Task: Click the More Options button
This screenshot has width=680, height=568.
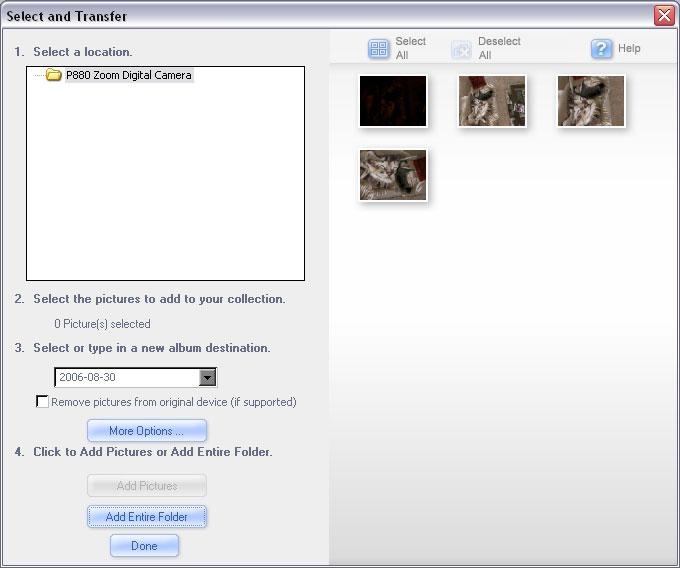Action: click(147, 431)
